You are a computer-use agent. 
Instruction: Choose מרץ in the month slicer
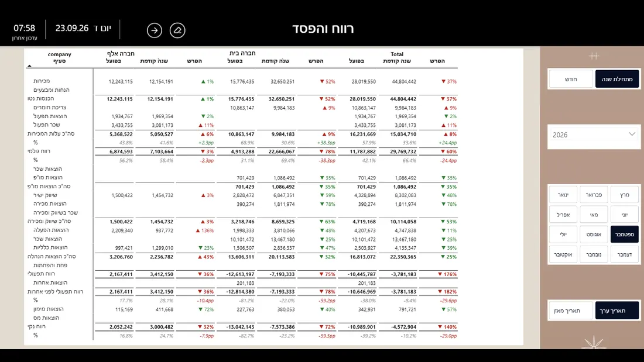coord(625,195)
